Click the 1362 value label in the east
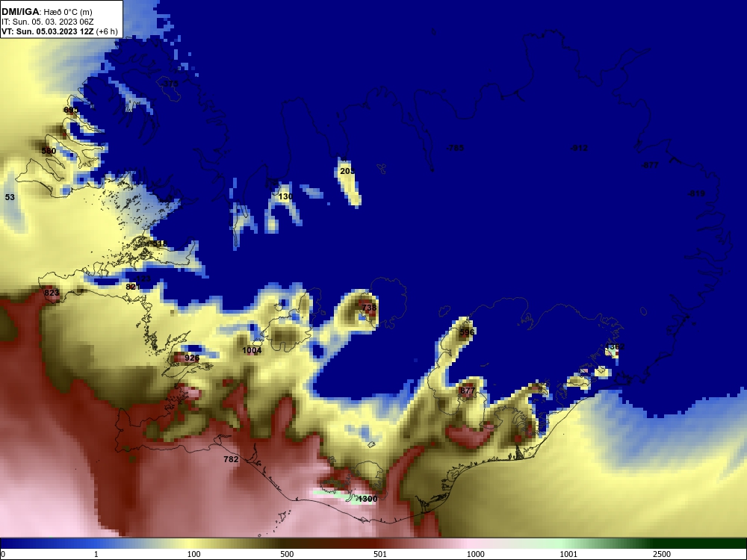Image resolution: width=747 pixels, height=560 pixels. point(615,346)
